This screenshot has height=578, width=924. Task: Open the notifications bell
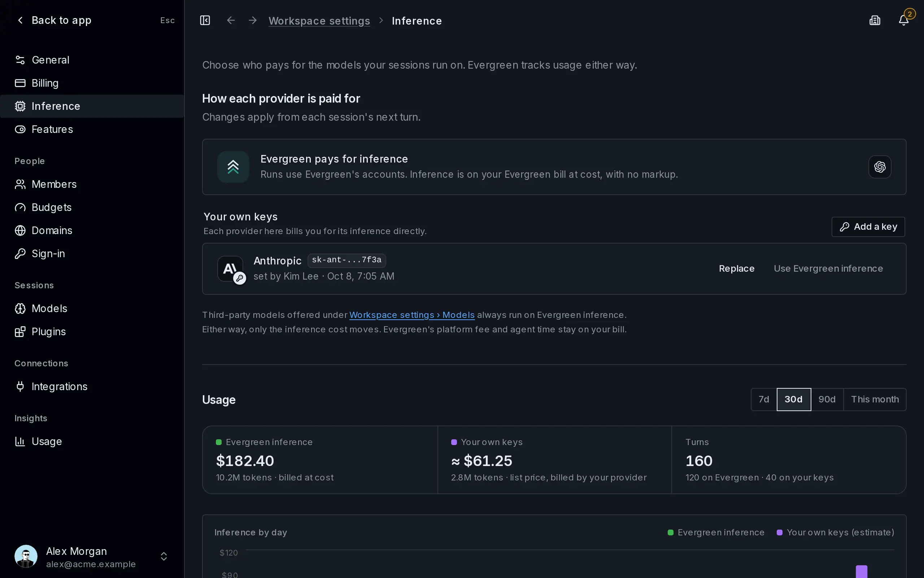(904, 20)
